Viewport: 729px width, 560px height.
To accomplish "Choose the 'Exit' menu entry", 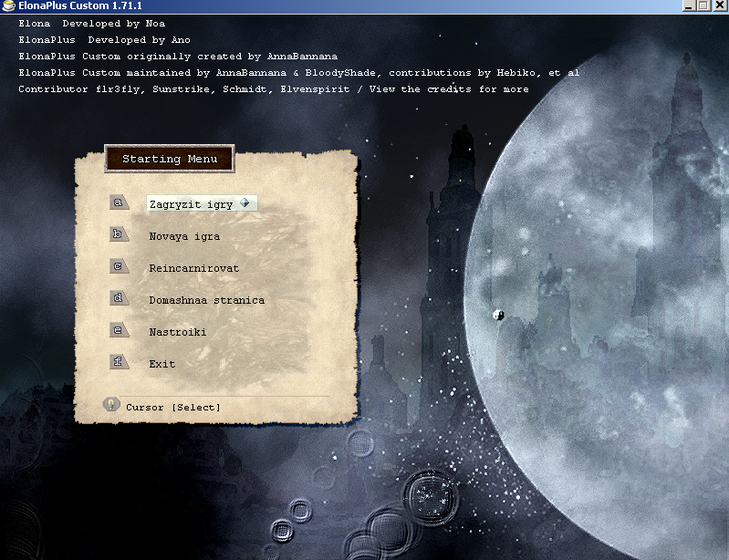I will click(161, 364).
